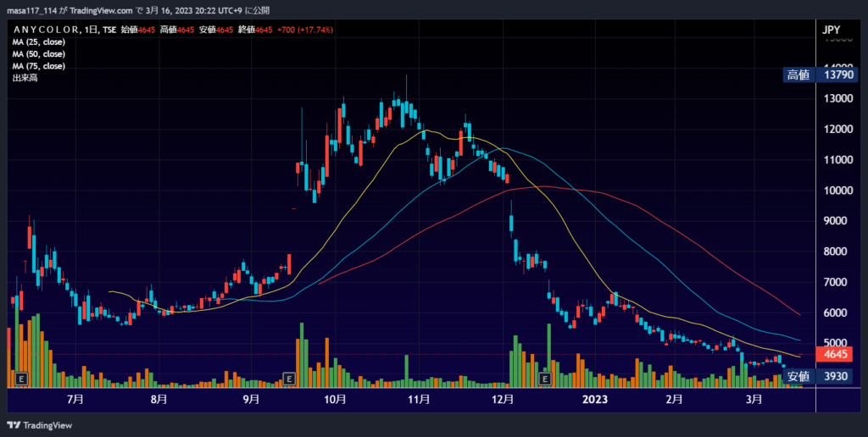
Task: Open the earnings E marker between 9月 and 10月
Action: click(x=289, y=379)
